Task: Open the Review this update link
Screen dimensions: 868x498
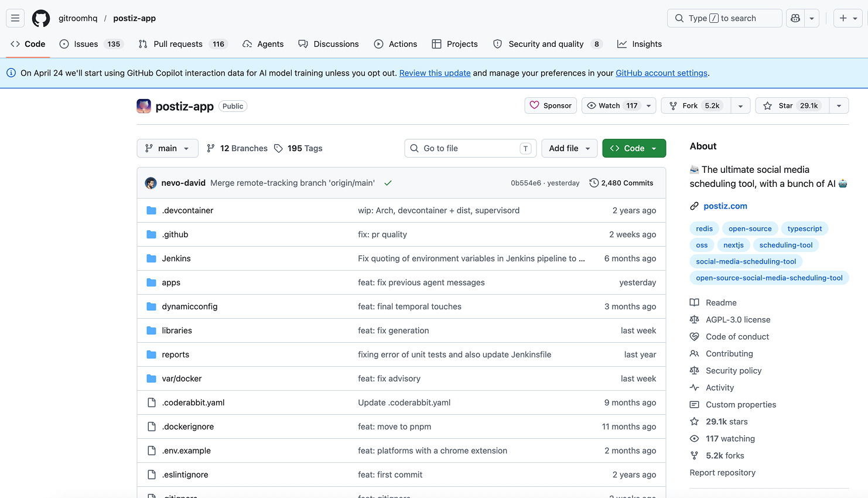Action: [434, 73]
